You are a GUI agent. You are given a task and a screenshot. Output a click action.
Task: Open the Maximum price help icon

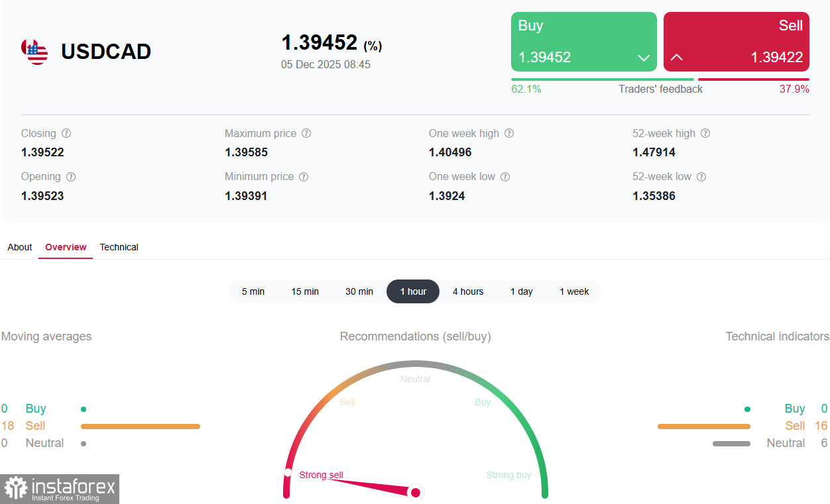coord(306,133)
